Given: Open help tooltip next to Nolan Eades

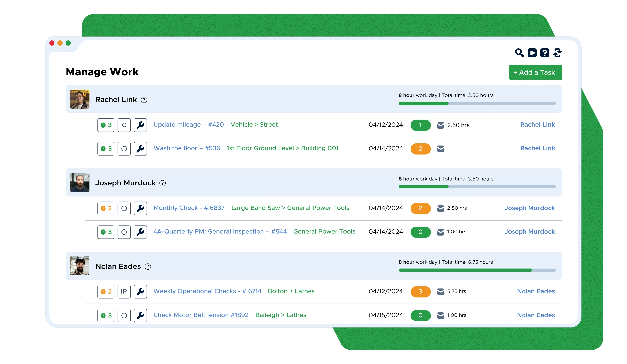Looking at the screenshot, I should [x=148, y=267].
